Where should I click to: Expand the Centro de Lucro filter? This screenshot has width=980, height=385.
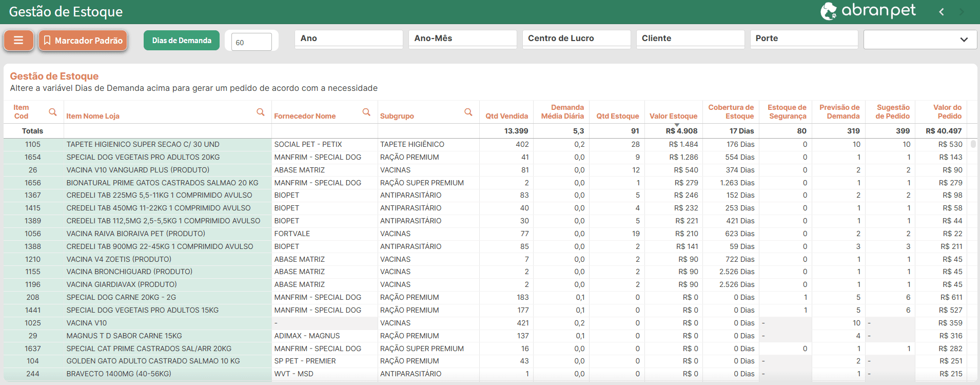coord(577,38)
